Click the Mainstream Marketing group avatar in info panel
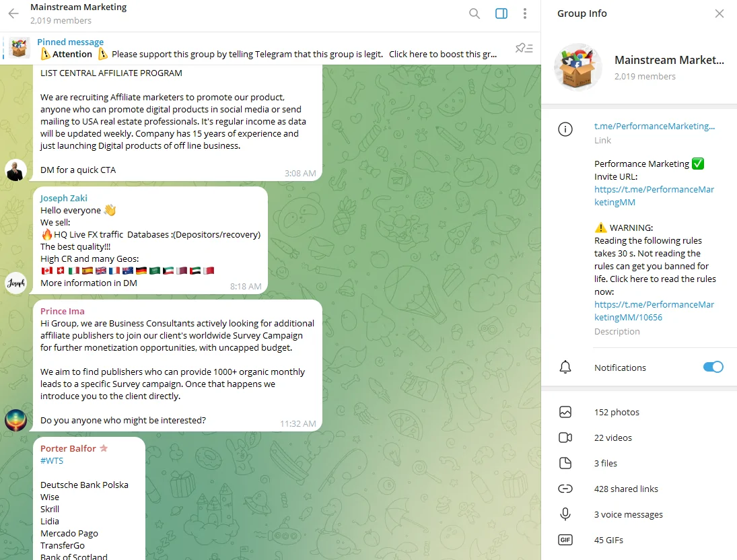The image size is (737, 560). coord(578,67)
